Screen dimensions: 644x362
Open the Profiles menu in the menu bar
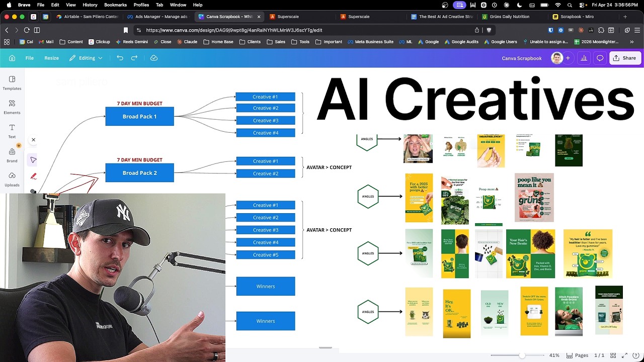(x=141, y=5)
